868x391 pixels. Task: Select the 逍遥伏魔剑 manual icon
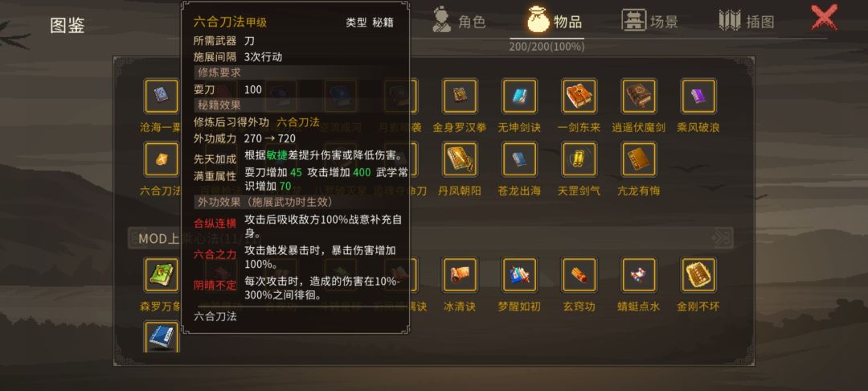pyautogui.click(x=639, y=97)
